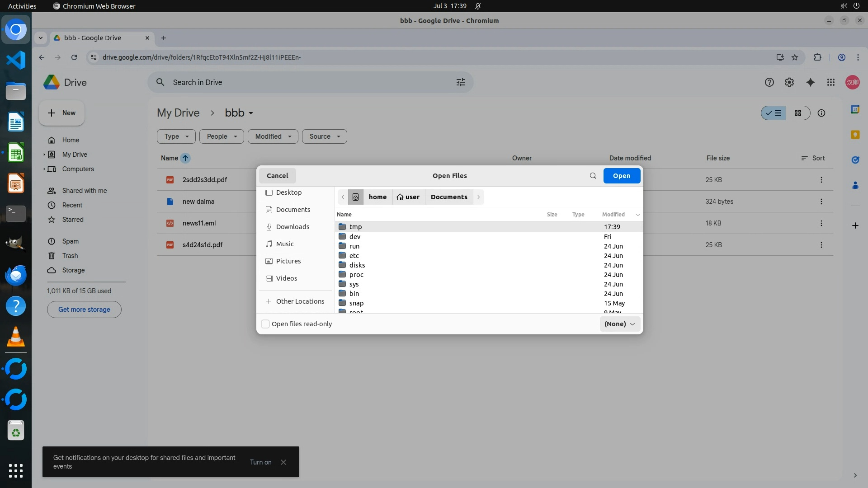868x488 pixels.
Task: Cancel the Open Files dialog
Action: point(277,176)
